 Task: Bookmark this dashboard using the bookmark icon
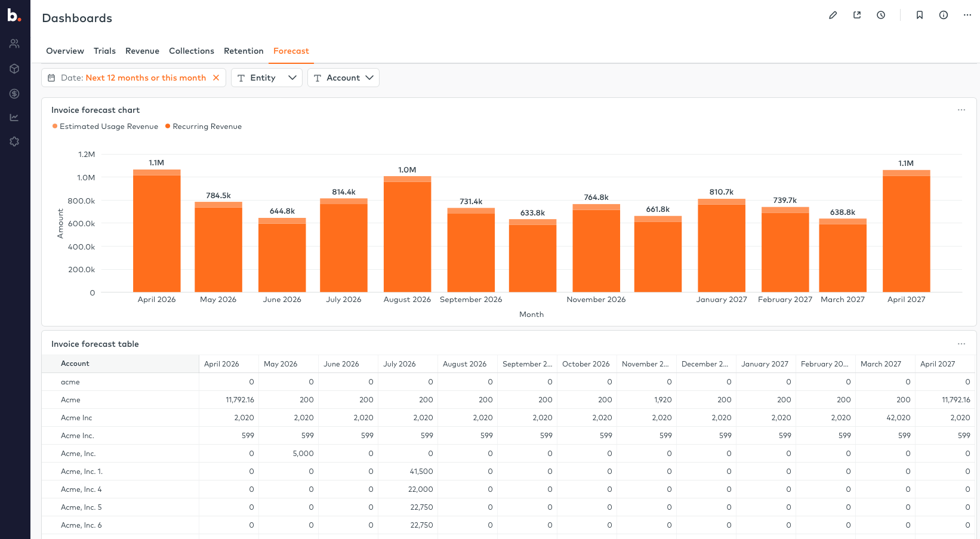coord(920,15)
